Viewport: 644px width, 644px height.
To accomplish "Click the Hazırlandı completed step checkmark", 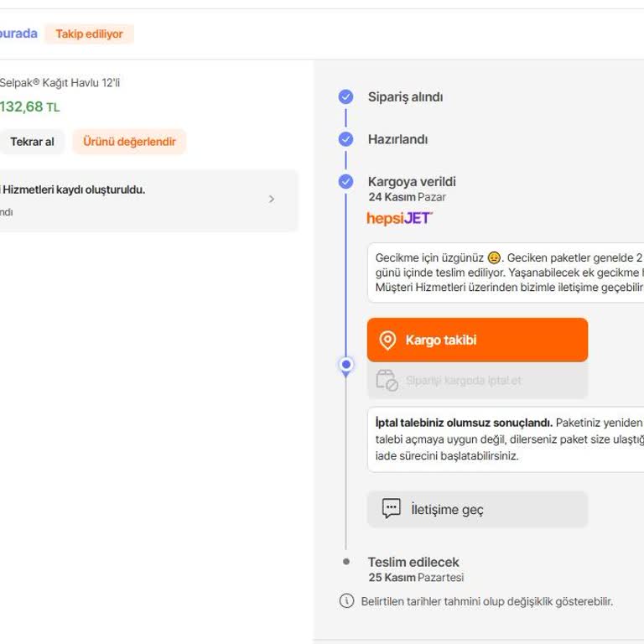I will (x=345, y=139).
